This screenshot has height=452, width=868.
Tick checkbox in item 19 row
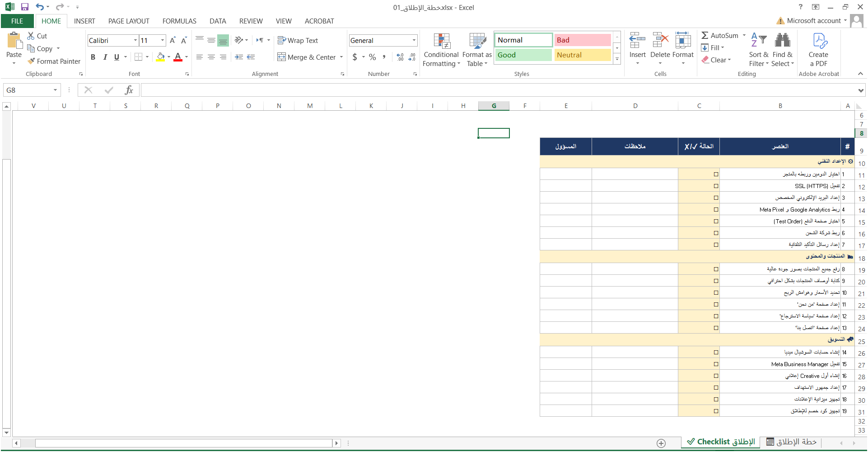[716, 411]
